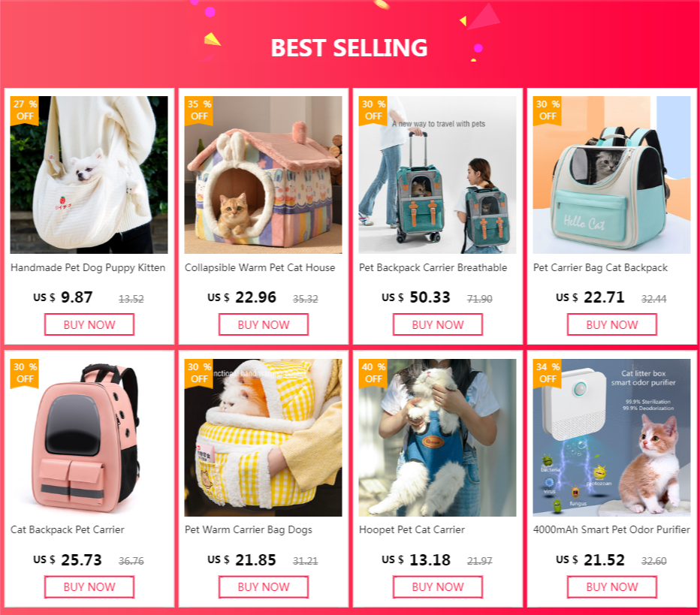Viewport: 700px width, 615px height.
Task: Click the 27% OFF badge on dog sling bag
Action: coord(25,110)
